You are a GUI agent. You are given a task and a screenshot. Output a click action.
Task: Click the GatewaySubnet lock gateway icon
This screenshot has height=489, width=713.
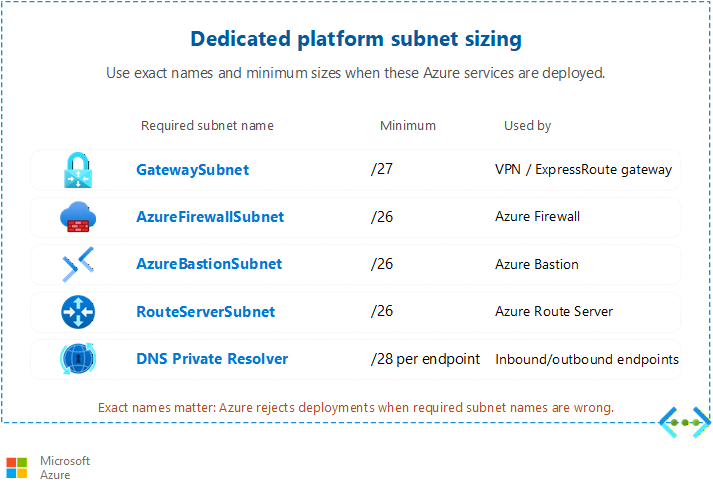pyautogui.click(x=78, y=170)
